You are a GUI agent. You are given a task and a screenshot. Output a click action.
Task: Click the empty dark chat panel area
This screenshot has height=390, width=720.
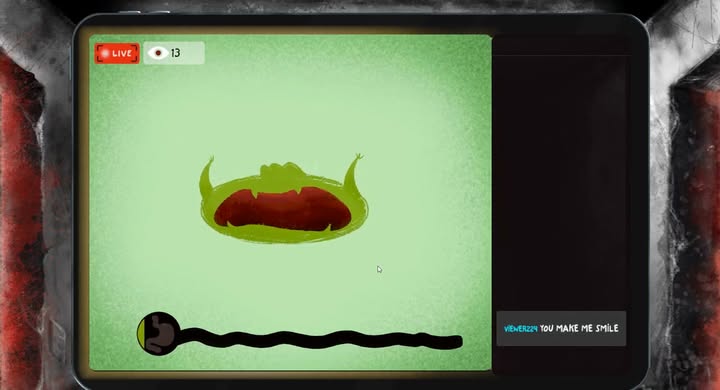point(561,181)
